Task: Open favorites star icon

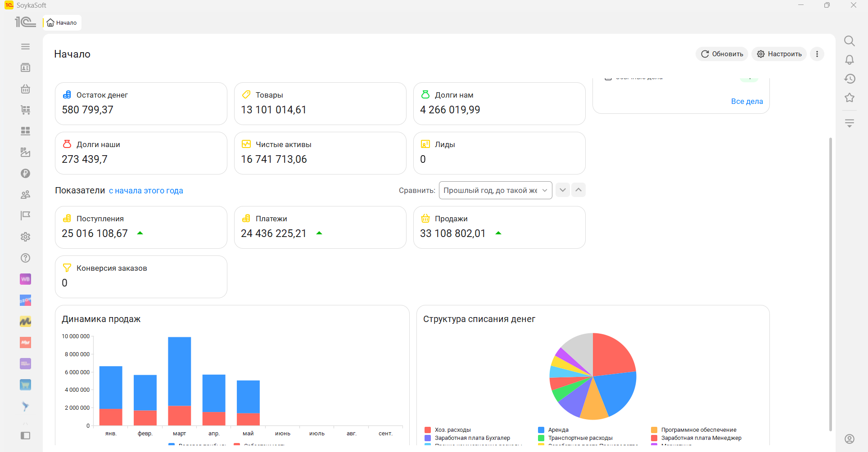Action: (x=850, y=98)
